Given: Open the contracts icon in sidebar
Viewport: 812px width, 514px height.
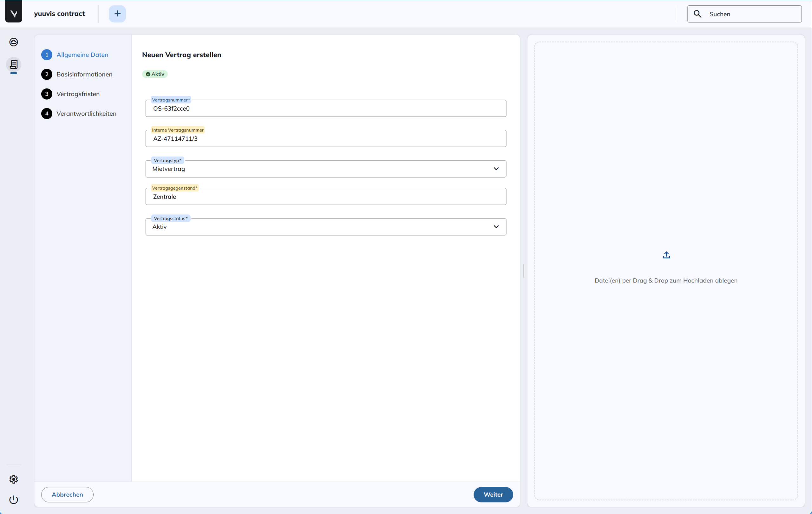Looking at the screenshot, I should 14,64.
